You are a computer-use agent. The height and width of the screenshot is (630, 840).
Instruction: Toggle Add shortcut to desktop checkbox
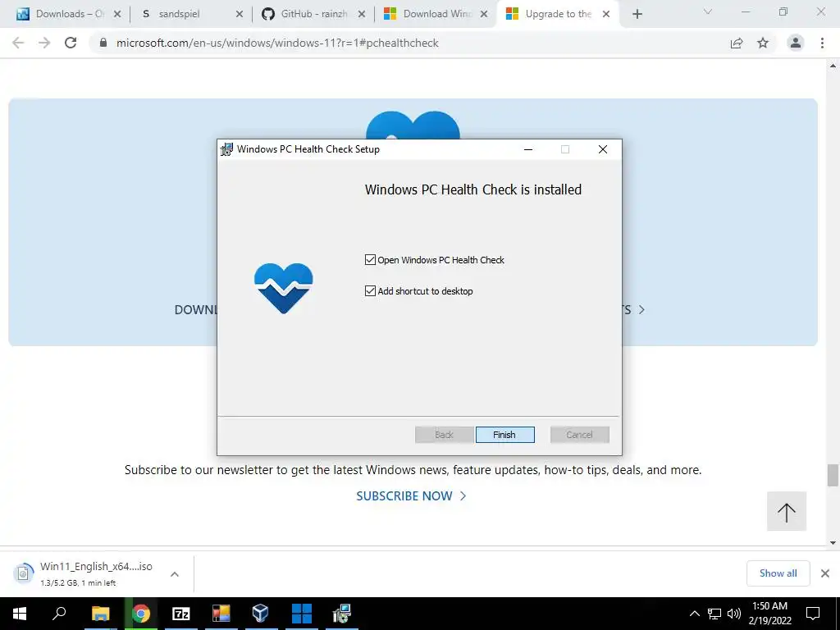(x=370, y=291)
